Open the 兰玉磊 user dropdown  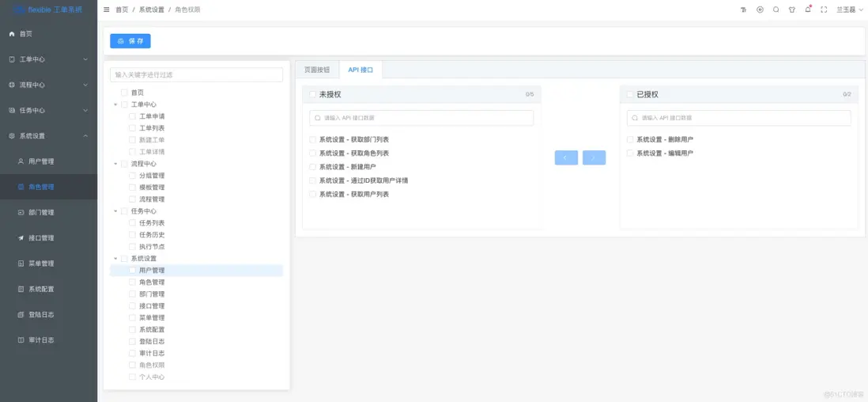[x=849, y=9]
